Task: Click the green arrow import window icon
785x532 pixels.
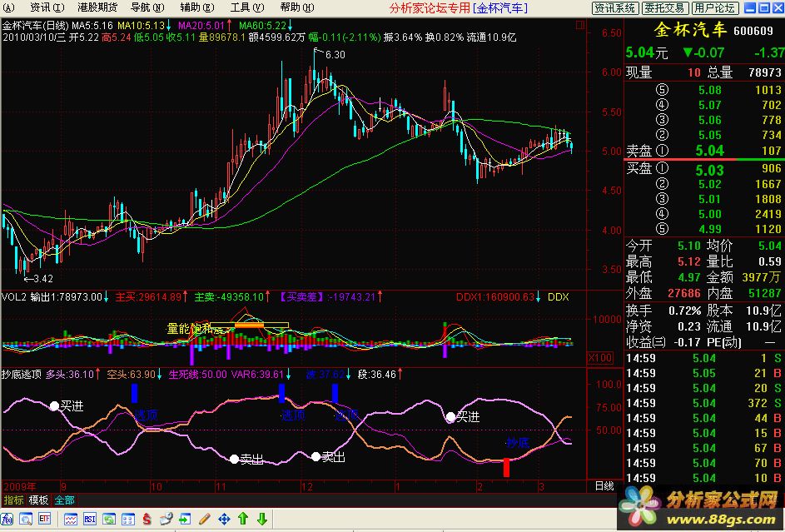Action: (x=186, y=519)
